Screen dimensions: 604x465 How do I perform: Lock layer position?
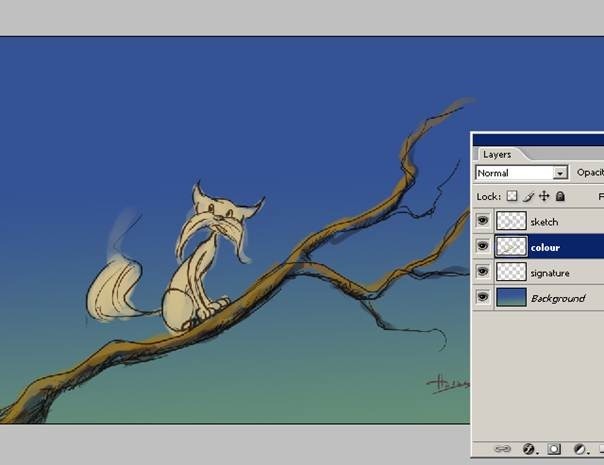click(x=544, y=197)
